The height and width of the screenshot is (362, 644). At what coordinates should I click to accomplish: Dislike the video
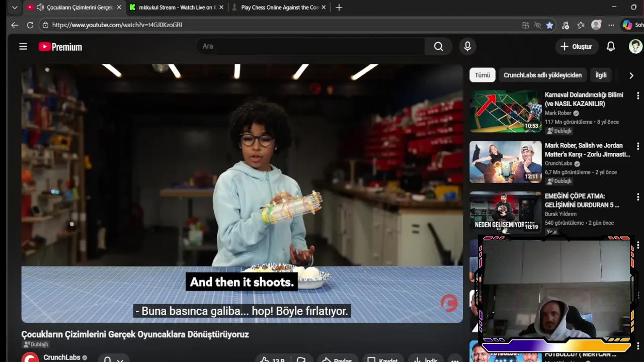pyautogui.click(x=301, y=359)
